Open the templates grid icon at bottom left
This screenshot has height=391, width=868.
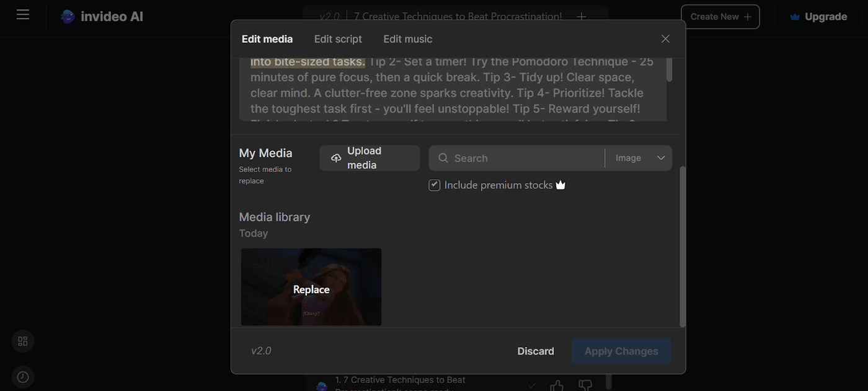click(x=22, y=341)
